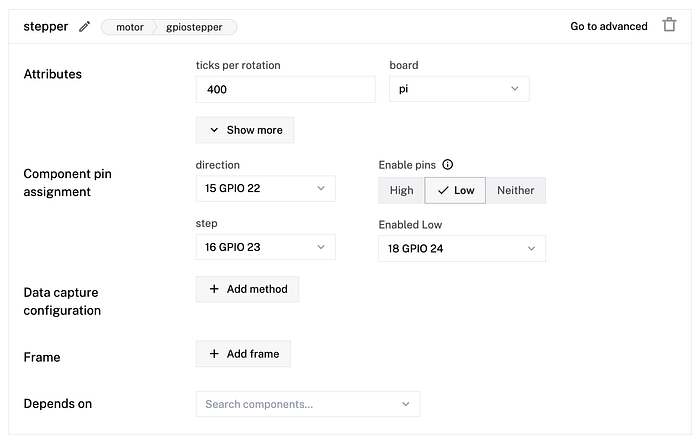Click the motor breadcrumb tag
Viewport: 700px width, 441px height.
[x=130, y=27]
